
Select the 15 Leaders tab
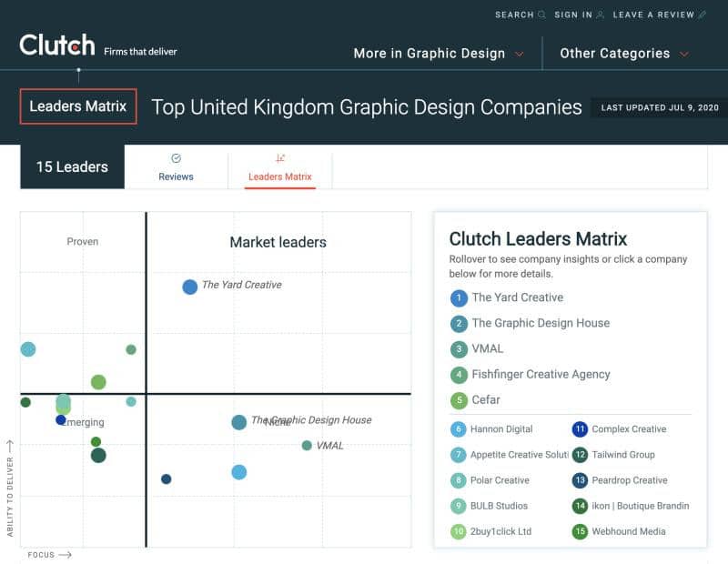coord(73,166)
